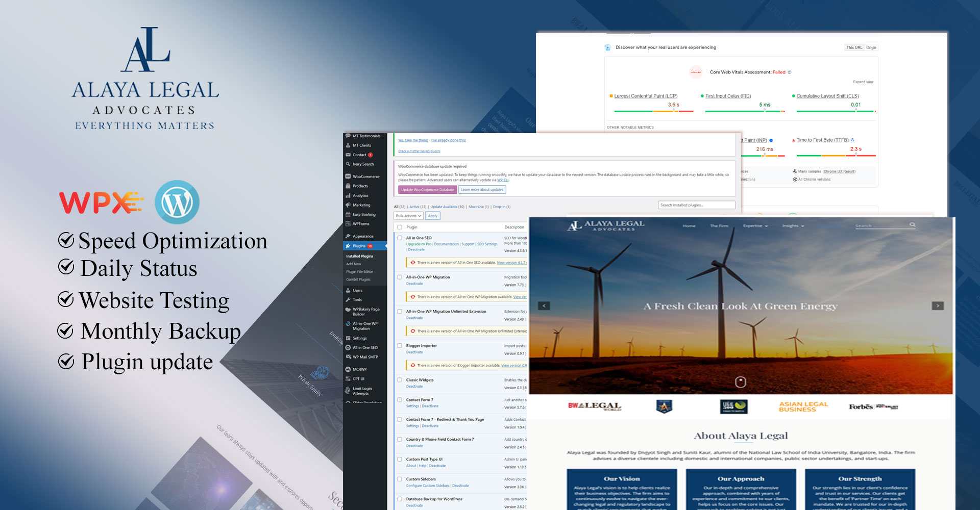980x510 pixels.
Task: Open the Tools wrench icon
Action: click(x=348, y=300)
